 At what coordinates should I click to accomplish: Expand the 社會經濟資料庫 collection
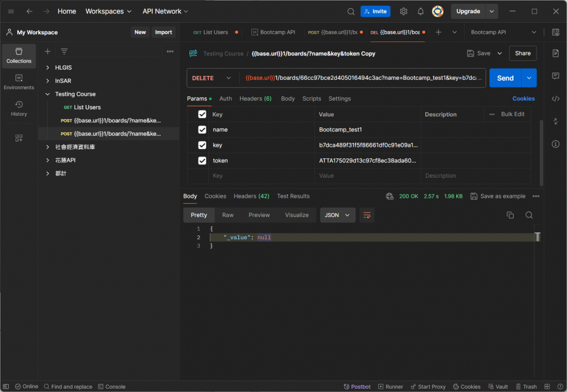click(48, 147)
